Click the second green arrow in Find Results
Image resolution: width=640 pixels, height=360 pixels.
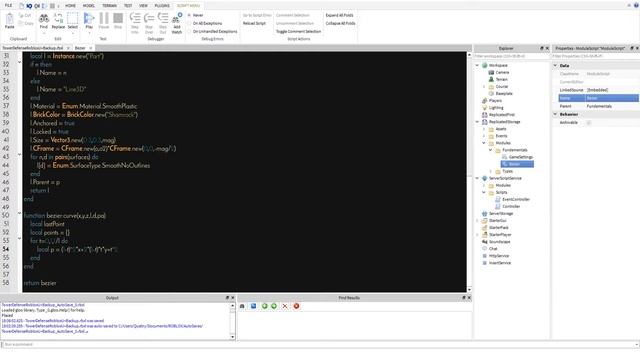coord(274,306)
